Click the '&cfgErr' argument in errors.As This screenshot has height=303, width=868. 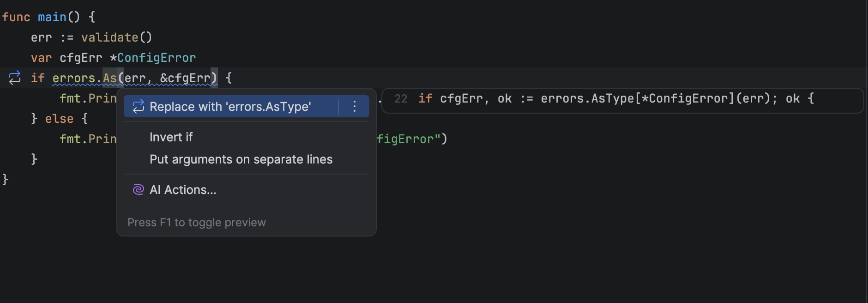tap(185, 78)
